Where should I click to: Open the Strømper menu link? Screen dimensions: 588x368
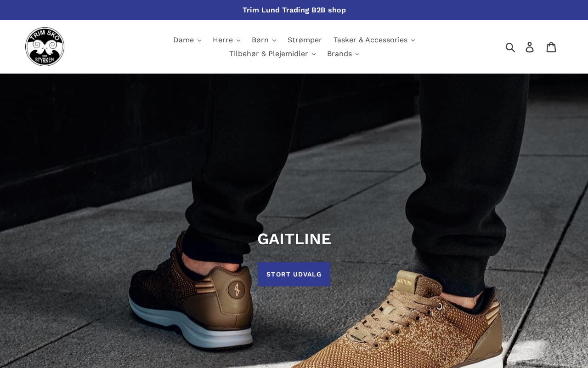coord(305,40)
